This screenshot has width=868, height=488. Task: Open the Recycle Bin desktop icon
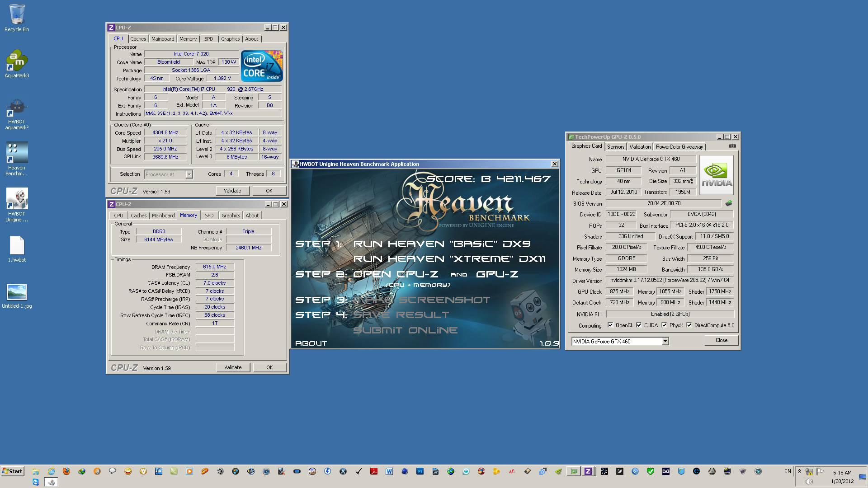coord(17,18)
